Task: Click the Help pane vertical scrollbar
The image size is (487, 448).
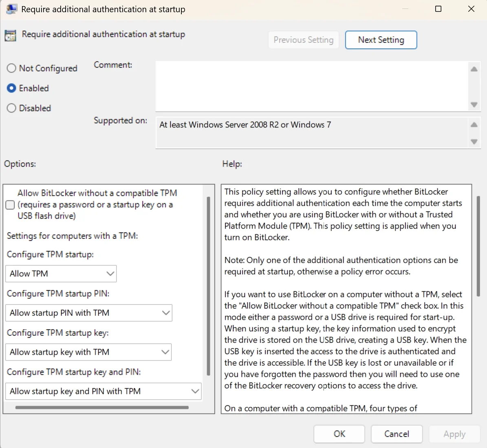Action: (478, 246)
